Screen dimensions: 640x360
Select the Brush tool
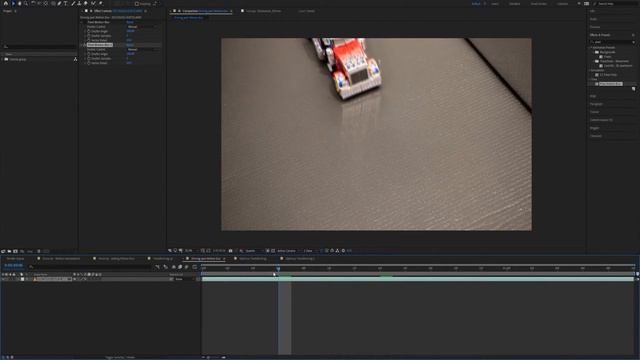[73, 4]
